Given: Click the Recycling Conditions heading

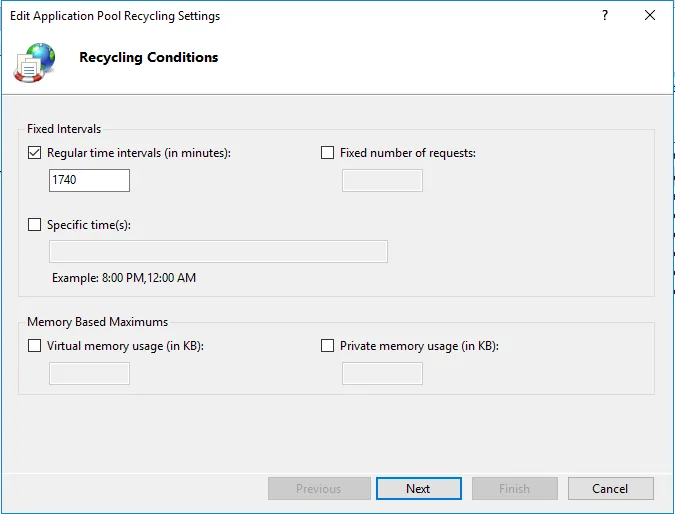Looking at the screenshot, I should click(149, 57).
